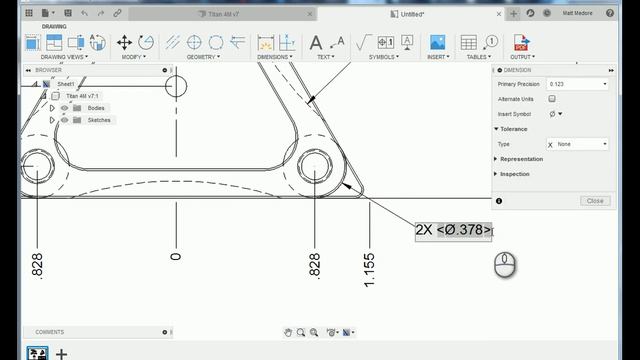Select the Datum Identifier tool
This screenshot has height=360, width=640.
coord(407,42)
